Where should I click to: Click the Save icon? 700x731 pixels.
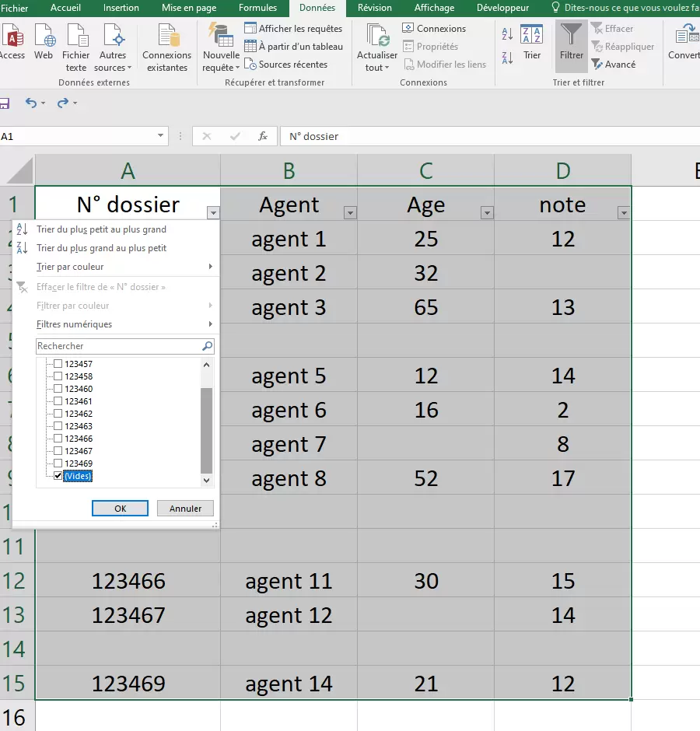(4, 103)
